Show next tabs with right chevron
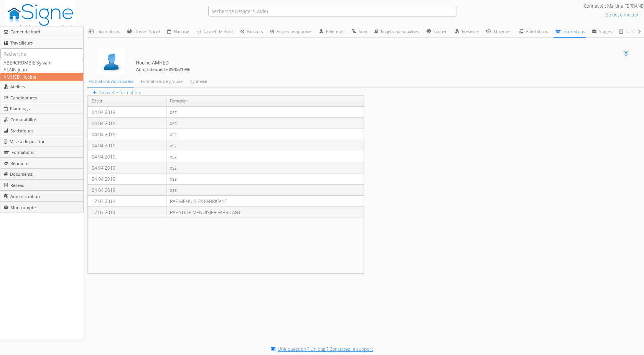 coord(639,31)
